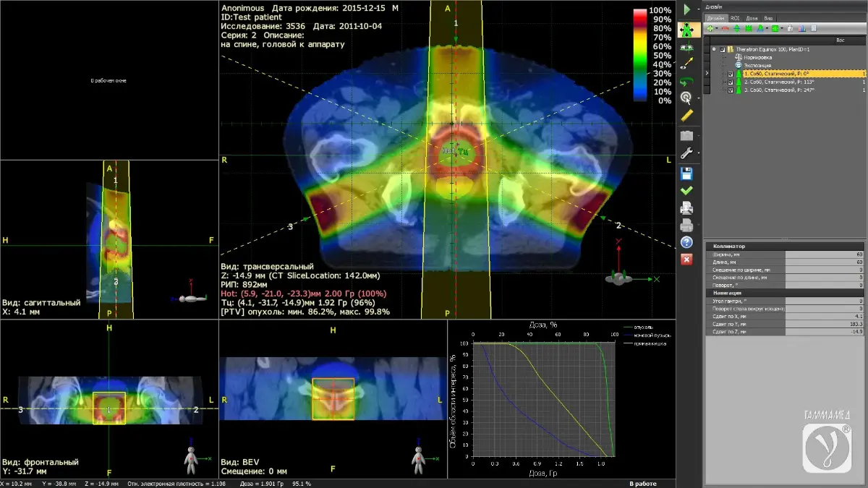Switch to the Доза tab
Image resolution: width=868 pixels, height=488 pixels.
pyautogui.click(x=752, y=17)
